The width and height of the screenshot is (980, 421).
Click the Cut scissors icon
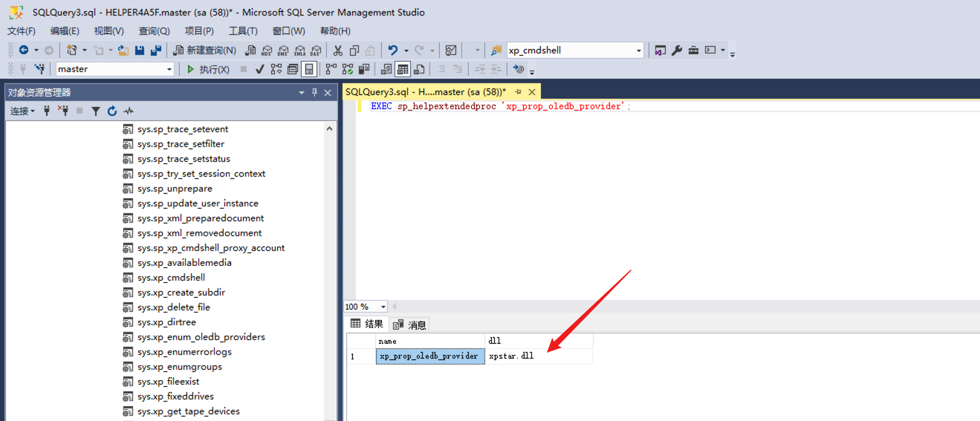(337, 50)
